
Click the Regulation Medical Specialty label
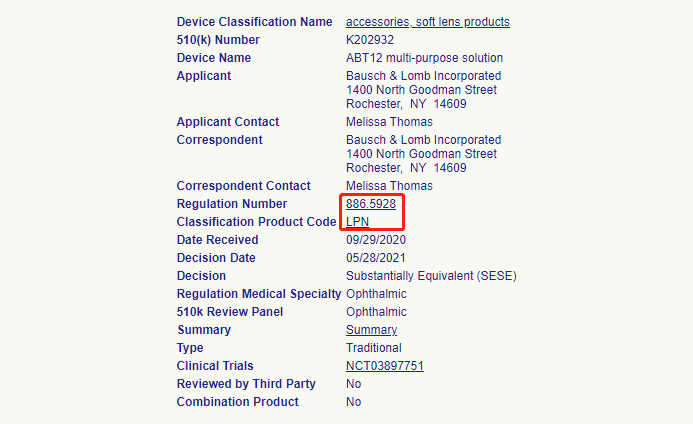[258, 294]
